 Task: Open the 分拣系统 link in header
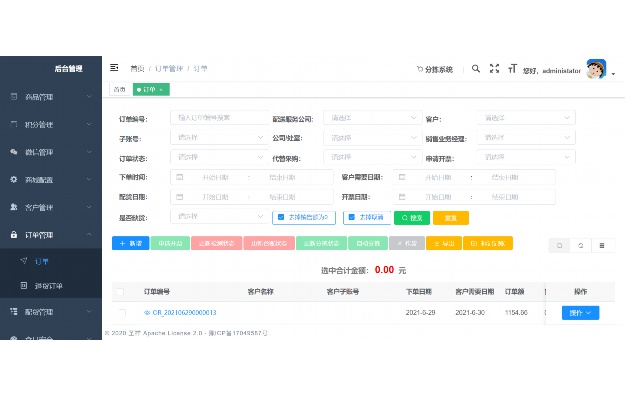[x=435, y=69]
